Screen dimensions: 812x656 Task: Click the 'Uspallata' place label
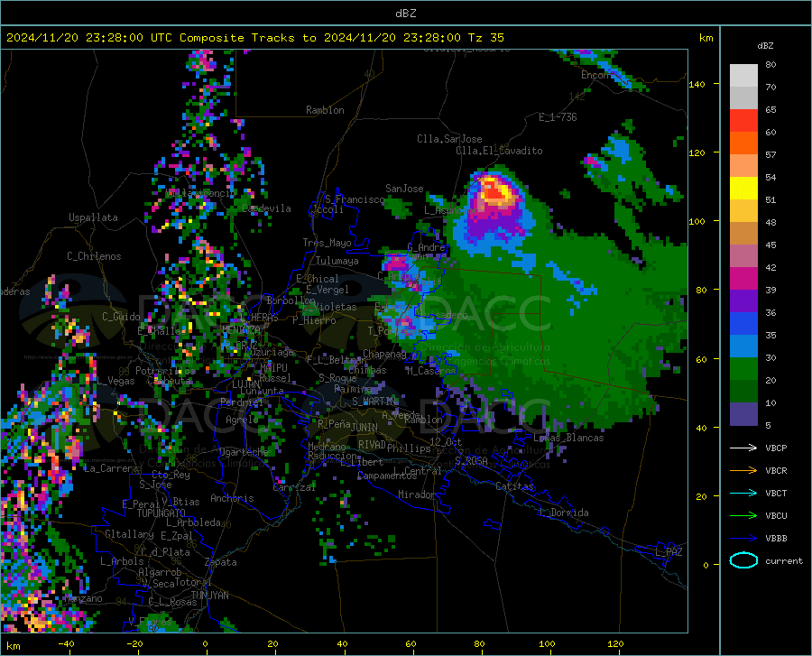pos(93,217)
